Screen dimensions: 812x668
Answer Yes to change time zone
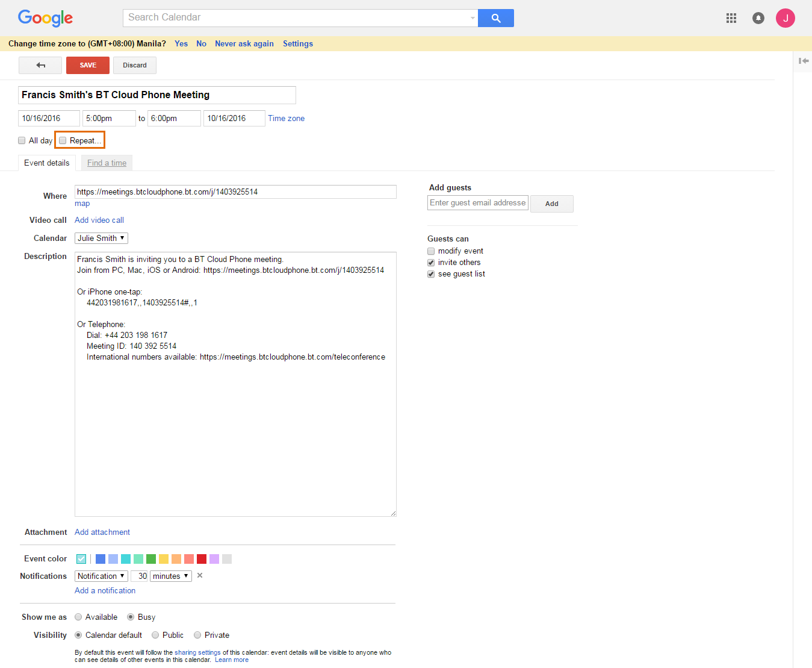tap(181, 43)
